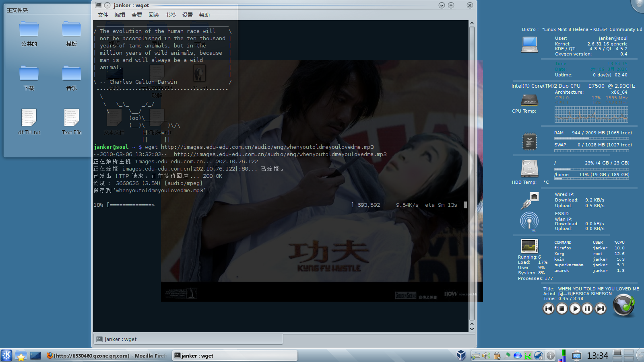Click the padlock tray icon

pyautogui.click(x=497, y=356)
